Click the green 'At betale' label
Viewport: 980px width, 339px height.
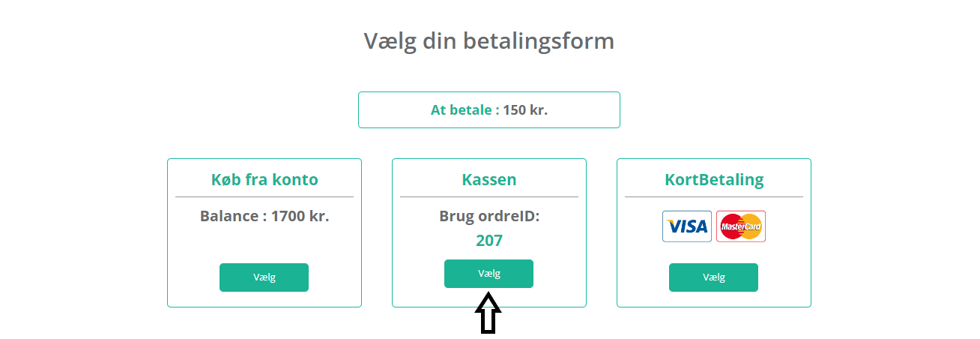(465, 110)
